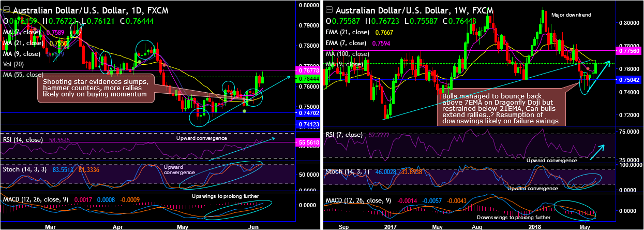The width and height of the screenshot is (644, 230).
Task: Click the 'Mar' date on the time axis
Action: pos(50,226)
